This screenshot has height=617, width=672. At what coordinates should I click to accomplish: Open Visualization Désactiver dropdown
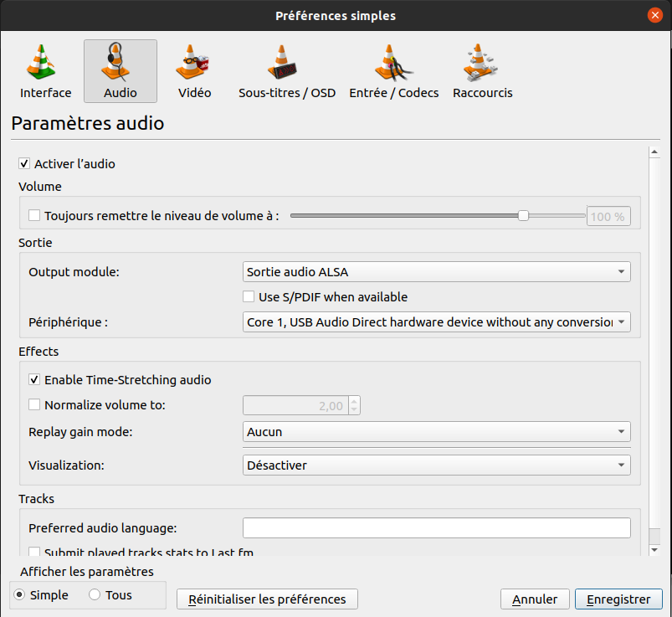pos(436,465)
